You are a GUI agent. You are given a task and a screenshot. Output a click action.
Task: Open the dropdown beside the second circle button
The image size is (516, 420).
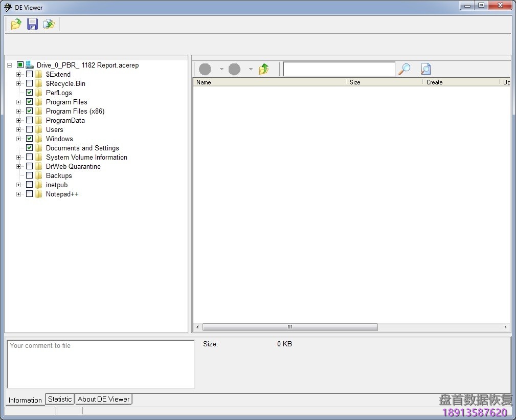(250, 69)
